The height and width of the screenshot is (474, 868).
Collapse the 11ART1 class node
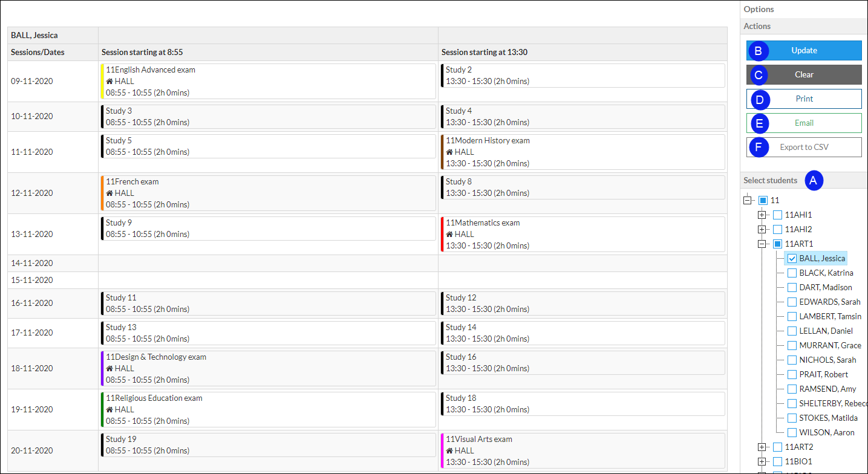pyautogui.click(x=762, y=244)
